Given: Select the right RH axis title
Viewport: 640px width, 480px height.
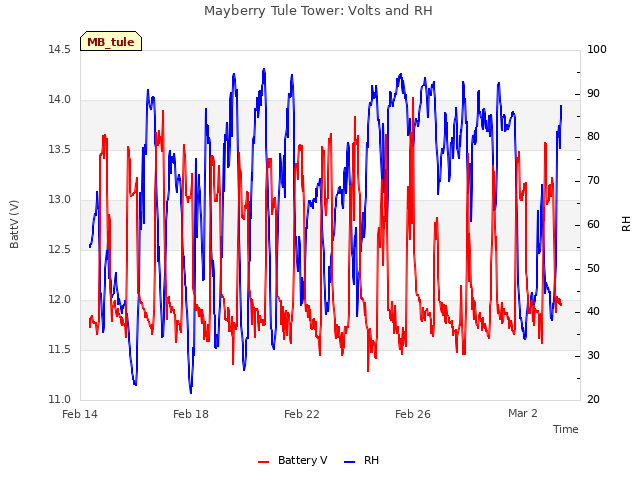Looking at the screenshot, I should tap(626, 224).
